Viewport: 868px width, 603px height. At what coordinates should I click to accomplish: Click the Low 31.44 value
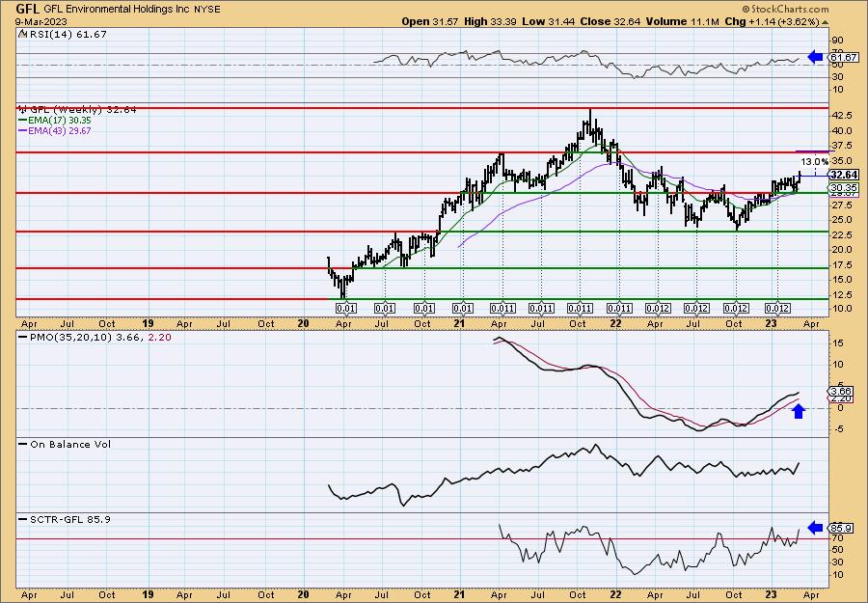[x=549, y=21]
